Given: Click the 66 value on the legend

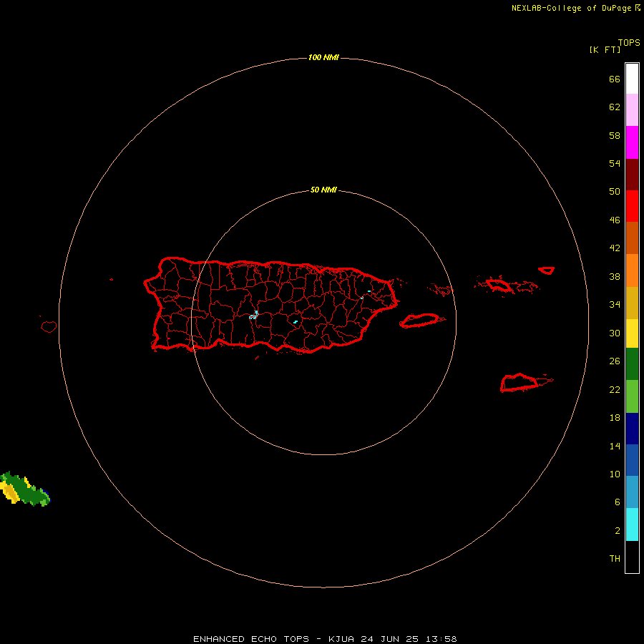Looking at the screenshot, I should pos(615,79).
